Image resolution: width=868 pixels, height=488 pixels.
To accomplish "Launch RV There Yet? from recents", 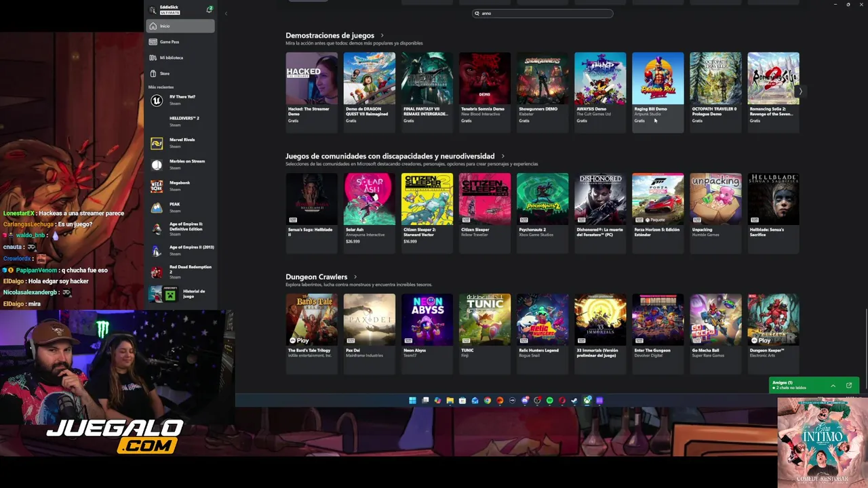I will 180,100.
